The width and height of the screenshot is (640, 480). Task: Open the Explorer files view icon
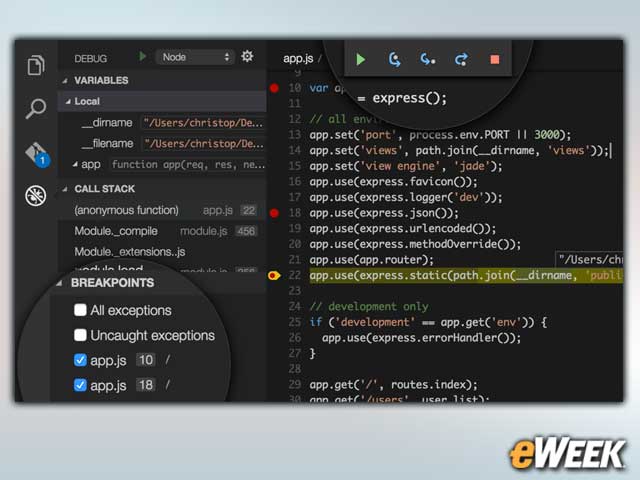coord(36,65)
